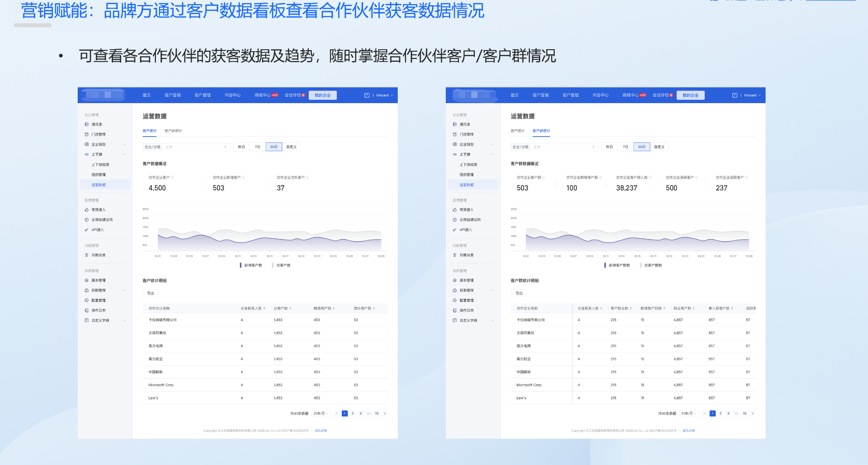Select 运营数据 item in right sidebar

click(473, 185)
